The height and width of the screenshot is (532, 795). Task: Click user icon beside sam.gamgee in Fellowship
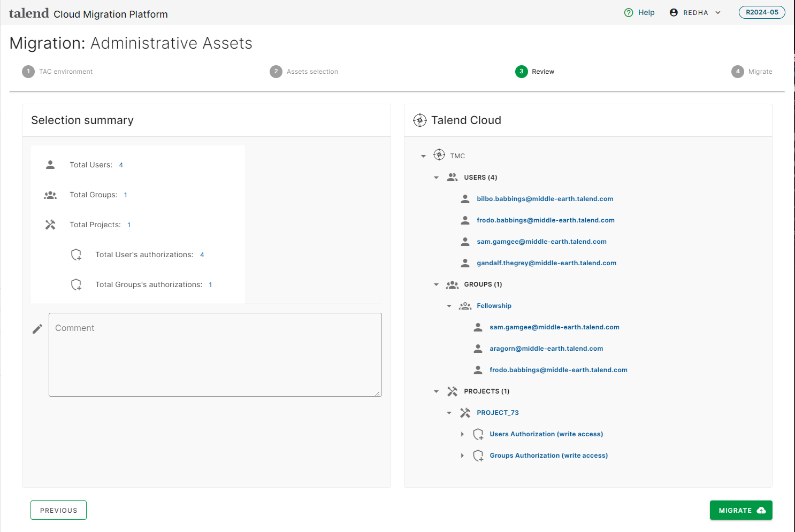tap(478, 327)
